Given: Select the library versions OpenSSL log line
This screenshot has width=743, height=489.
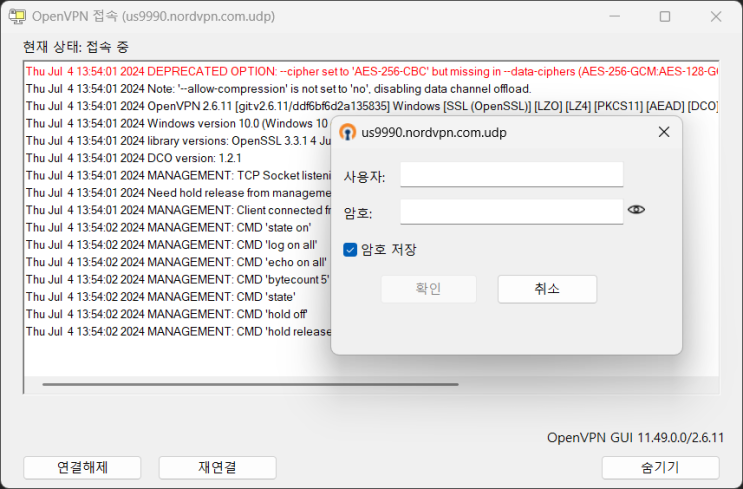Looking at the screenshot, I should pos(178,141).
